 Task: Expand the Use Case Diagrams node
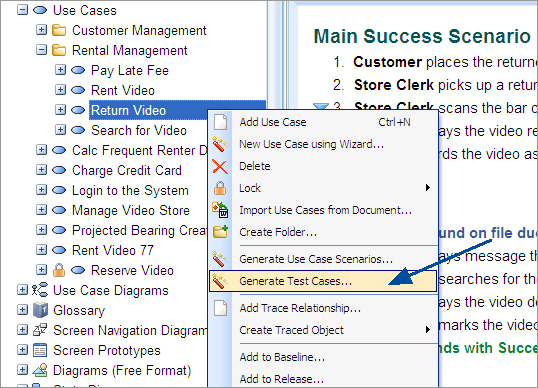[22, 290]
